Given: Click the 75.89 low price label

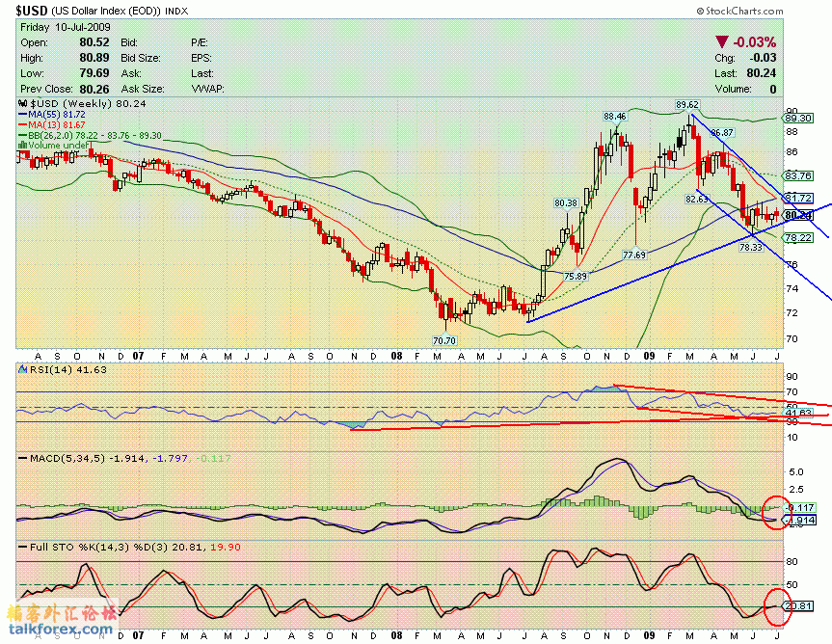Looking at the screenshot, I should coord(576,277).
